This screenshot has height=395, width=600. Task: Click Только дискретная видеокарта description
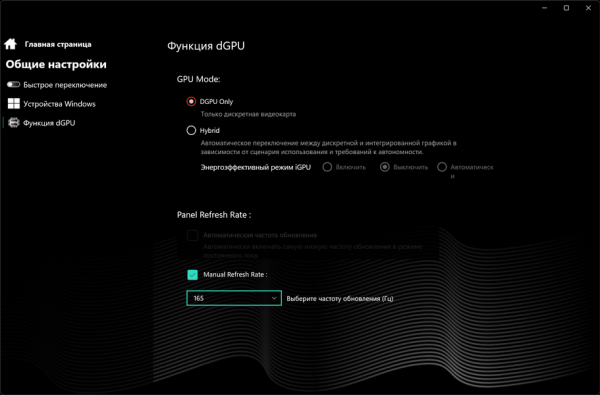[248, 114]
